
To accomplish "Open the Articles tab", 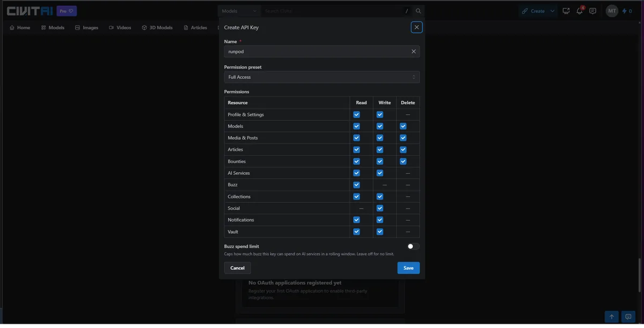I will (195, 27).
